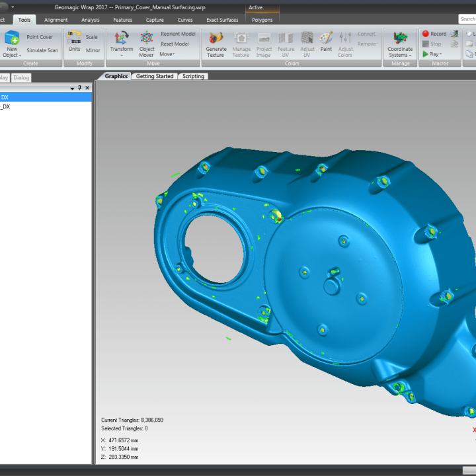Expand the Remove dropdown in Colors
Image resolution: width=476 pixels, height=476 pixels.
click(x=368, y=44)
